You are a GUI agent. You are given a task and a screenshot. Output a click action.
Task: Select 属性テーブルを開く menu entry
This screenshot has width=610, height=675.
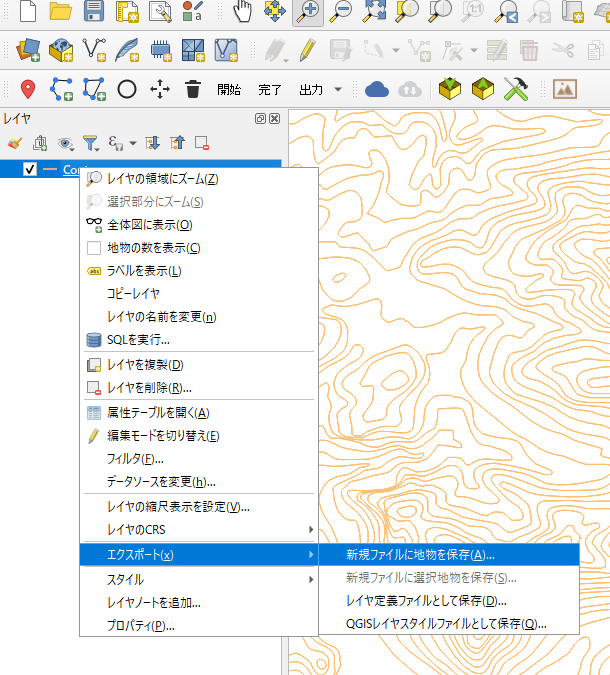point(158,412)
